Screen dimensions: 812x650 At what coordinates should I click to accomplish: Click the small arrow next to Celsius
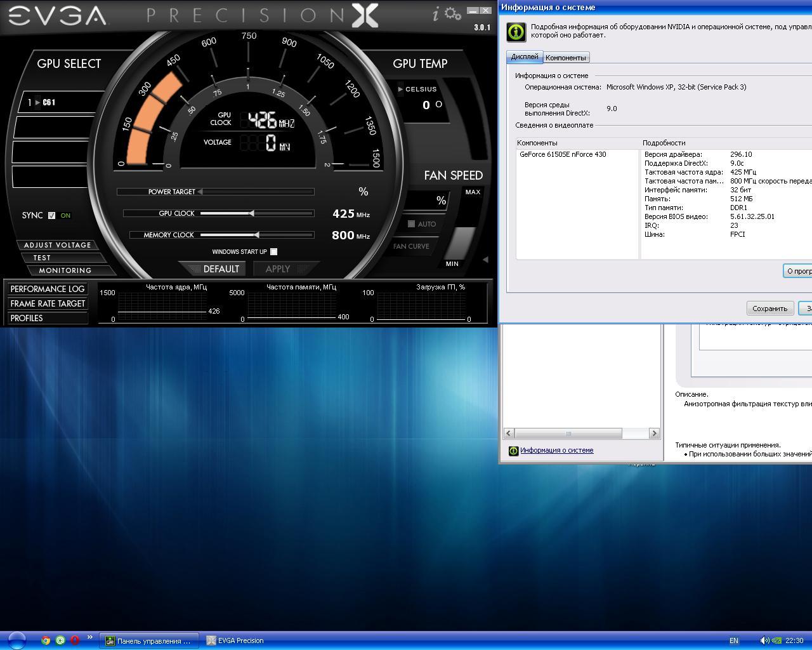pos(400,90)
